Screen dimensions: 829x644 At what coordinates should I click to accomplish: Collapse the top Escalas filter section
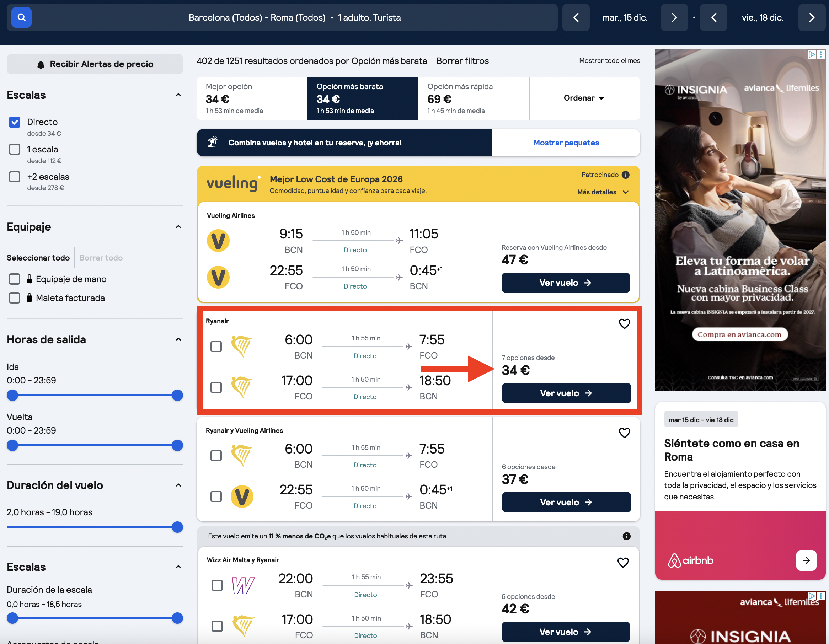[178, 95]
